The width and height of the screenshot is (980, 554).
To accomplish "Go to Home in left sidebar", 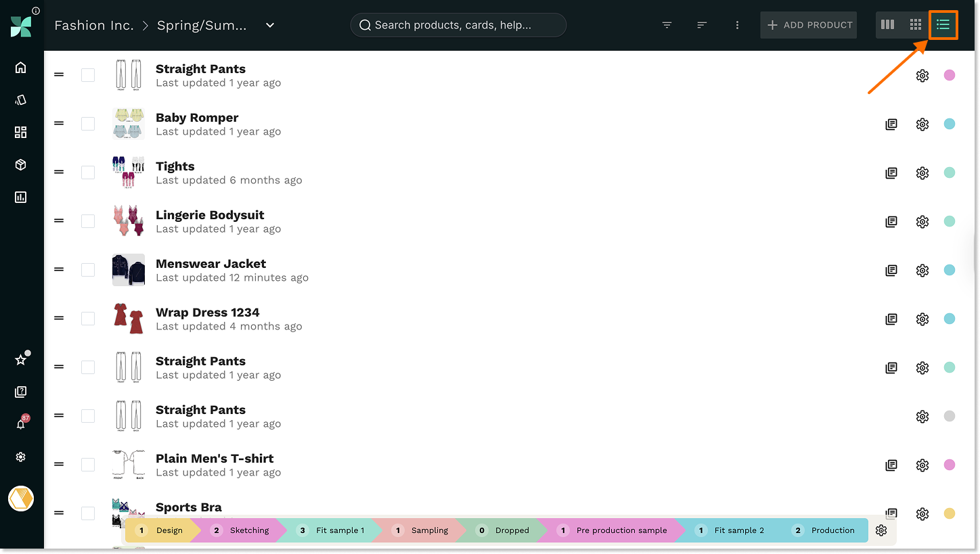I will (x=21, y=67).
